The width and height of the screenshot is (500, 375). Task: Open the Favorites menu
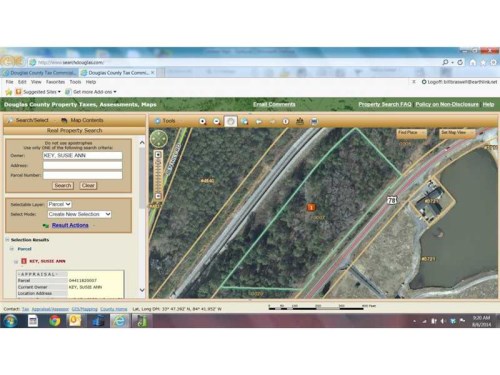pos(55,82)
